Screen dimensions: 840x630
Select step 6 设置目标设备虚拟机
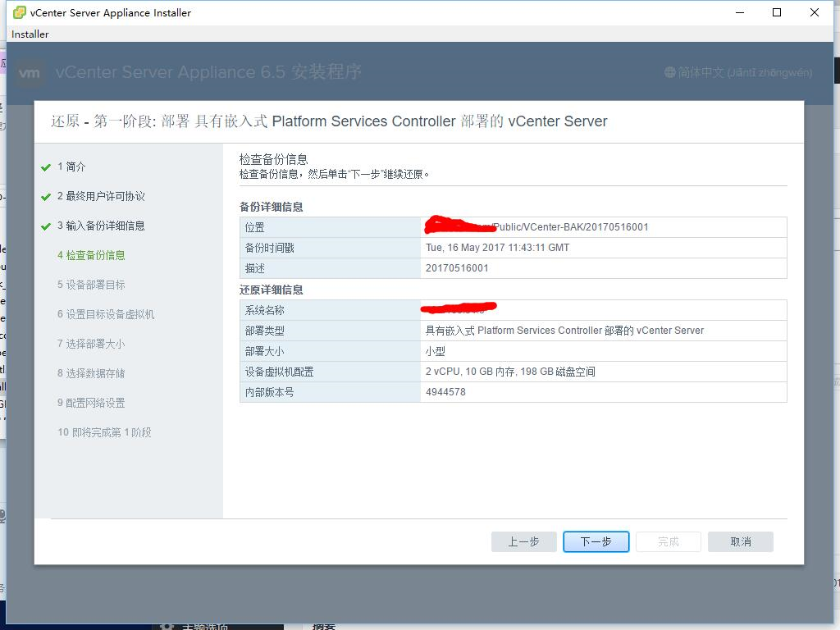click(x=106, y=314)
